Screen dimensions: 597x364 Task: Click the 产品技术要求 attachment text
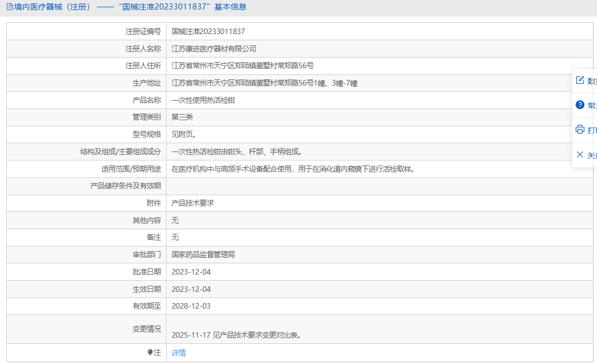tap(193, 204)
